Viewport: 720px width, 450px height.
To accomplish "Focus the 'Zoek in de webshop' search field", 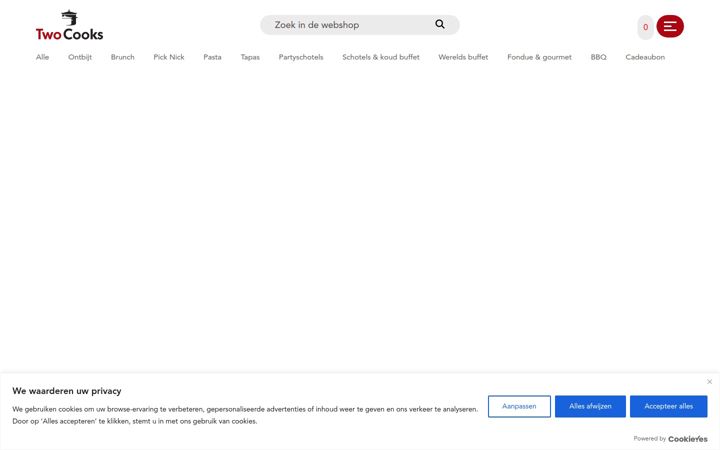I will [x=360, y=25].
